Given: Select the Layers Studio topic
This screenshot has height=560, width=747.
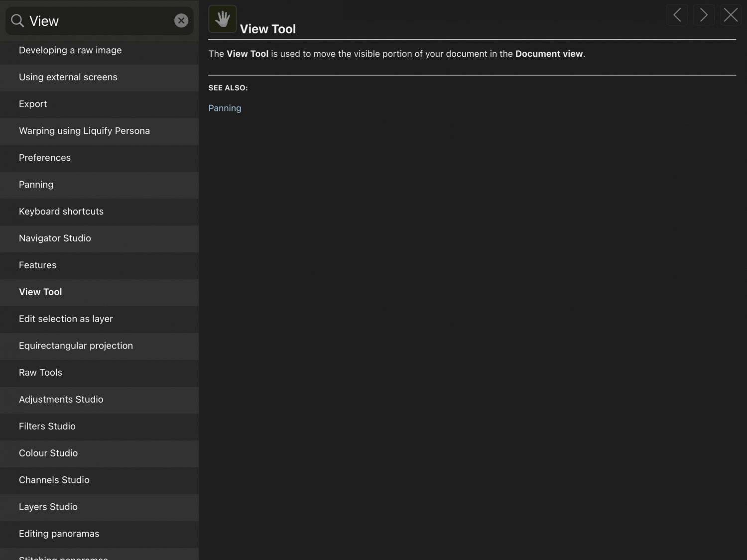Looking at the screenshot, I should (48, 507).
